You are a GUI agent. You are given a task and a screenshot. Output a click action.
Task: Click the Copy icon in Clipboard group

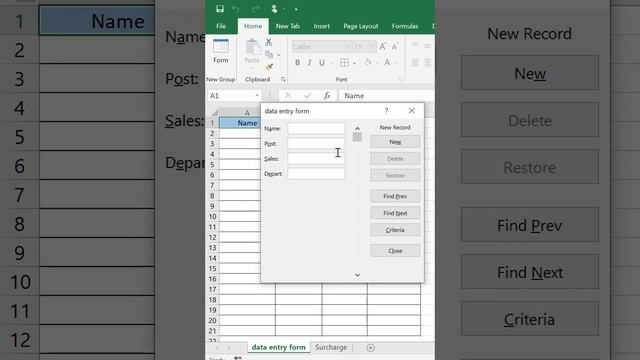pos(269,54)
